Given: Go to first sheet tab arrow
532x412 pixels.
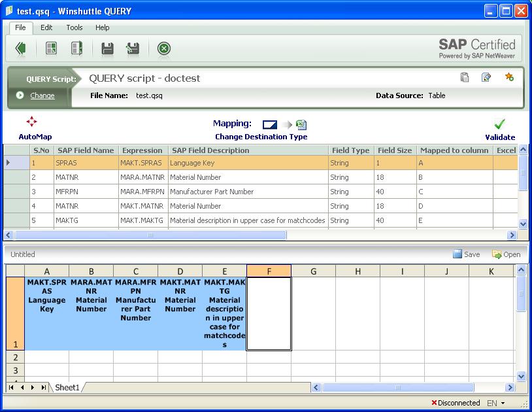Looking at the screenshot, I should (11, 387).
